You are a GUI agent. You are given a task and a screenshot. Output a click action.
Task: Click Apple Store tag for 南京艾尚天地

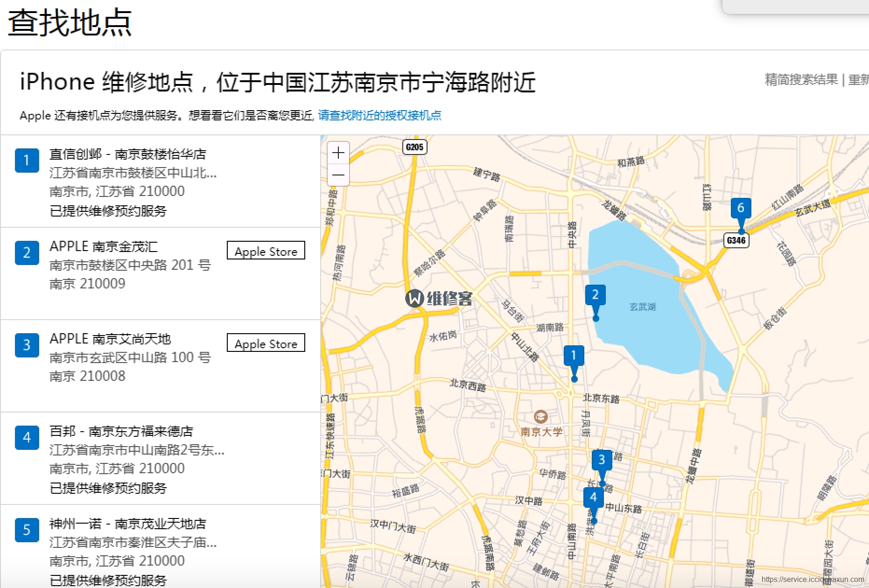click(x=266, y=343)
